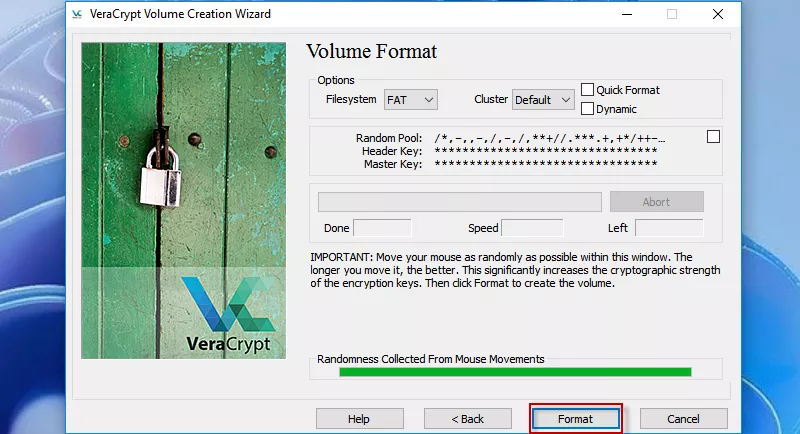Click the VeraCrypt padlock banner image
Image resolution: width=800 pixels, height=434 pixels.
(x=184, y=200)
